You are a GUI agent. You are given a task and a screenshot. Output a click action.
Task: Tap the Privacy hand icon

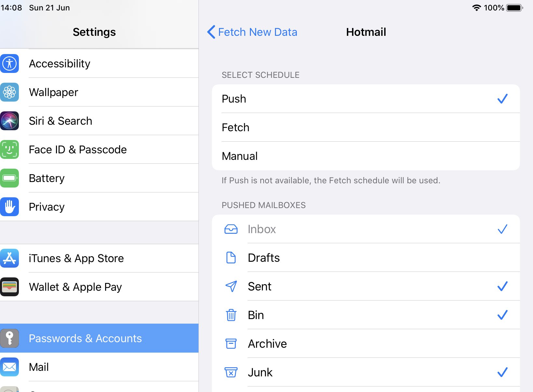[x=9, y=207]
